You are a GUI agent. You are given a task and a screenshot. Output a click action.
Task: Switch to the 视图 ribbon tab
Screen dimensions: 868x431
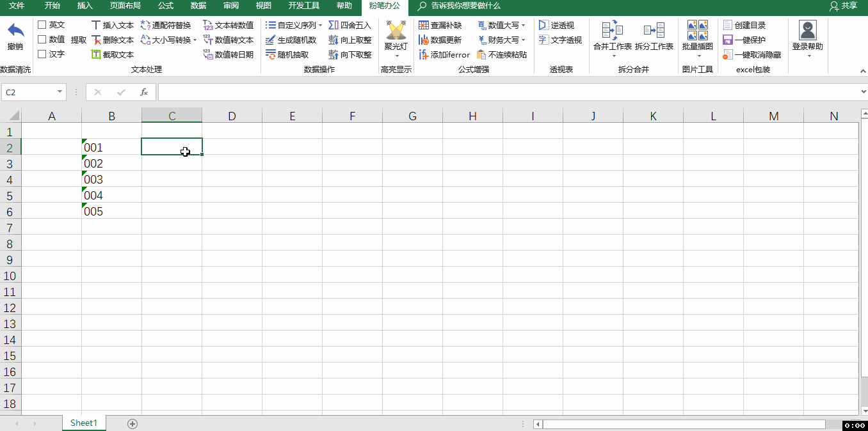[x=263, y=6]
